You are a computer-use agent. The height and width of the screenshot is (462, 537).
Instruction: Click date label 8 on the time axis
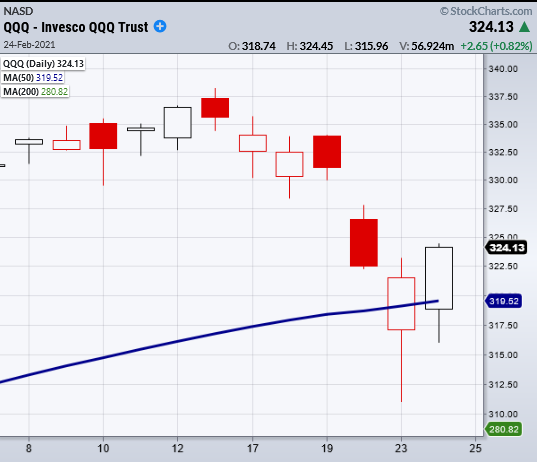point(29,448)
